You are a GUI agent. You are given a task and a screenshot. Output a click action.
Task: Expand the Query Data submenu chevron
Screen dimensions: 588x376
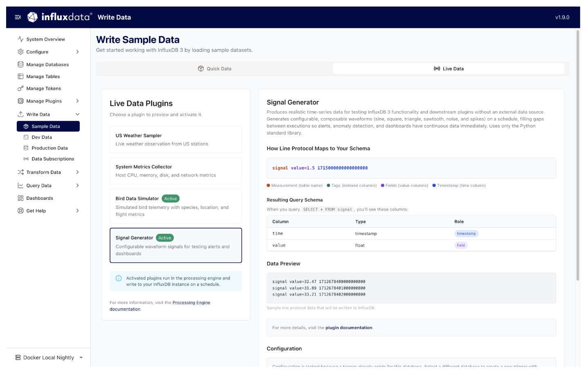pyautogui.click(x=78, y=186)
